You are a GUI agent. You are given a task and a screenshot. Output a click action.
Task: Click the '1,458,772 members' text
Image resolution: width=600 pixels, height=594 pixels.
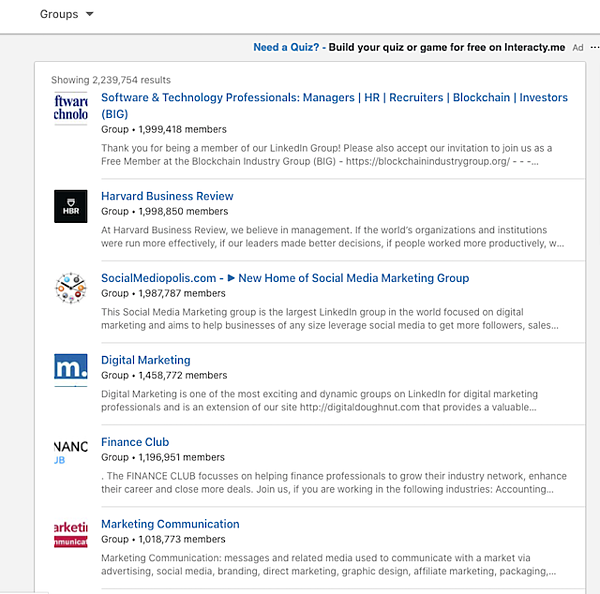(183, 375)
